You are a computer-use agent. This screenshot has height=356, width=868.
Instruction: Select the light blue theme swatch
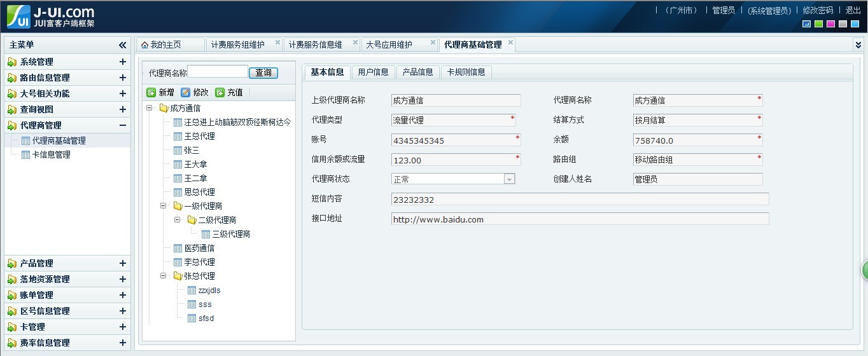855,24
